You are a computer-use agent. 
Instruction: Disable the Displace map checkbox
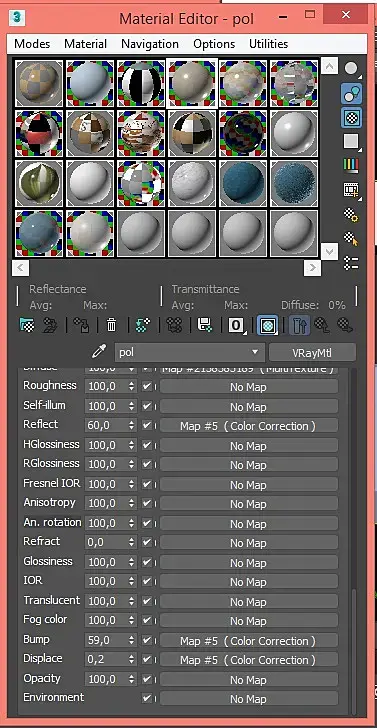[x=147, y=660]
